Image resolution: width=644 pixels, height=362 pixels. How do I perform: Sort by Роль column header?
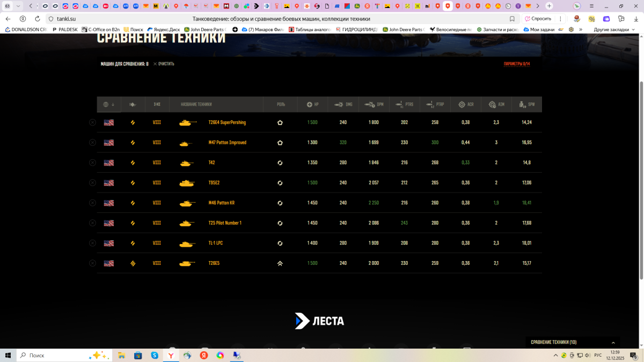281,105
